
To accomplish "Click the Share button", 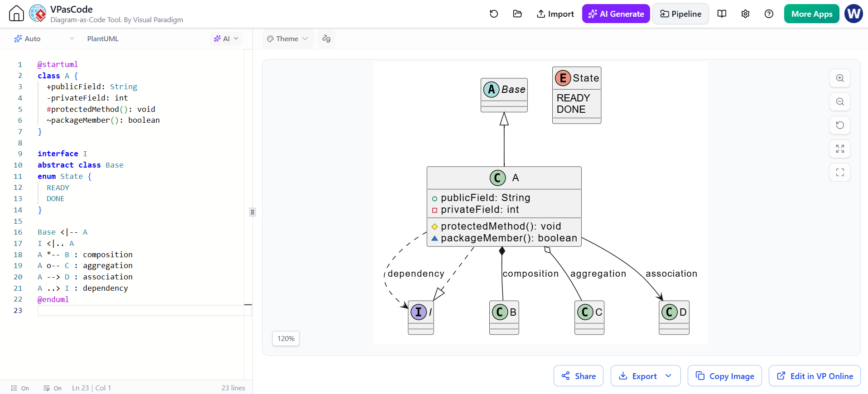I will (x=579, y=376).
